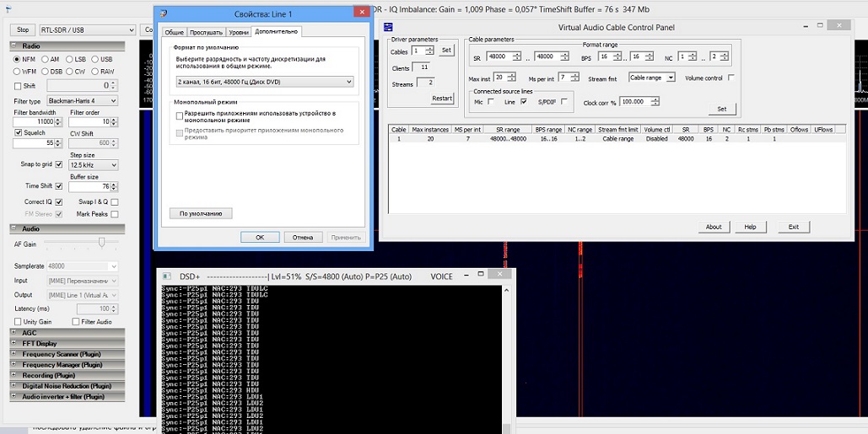Select the WFM demodulation mode
The height and width of the screenshot is (434, 868).
point(18,72)
